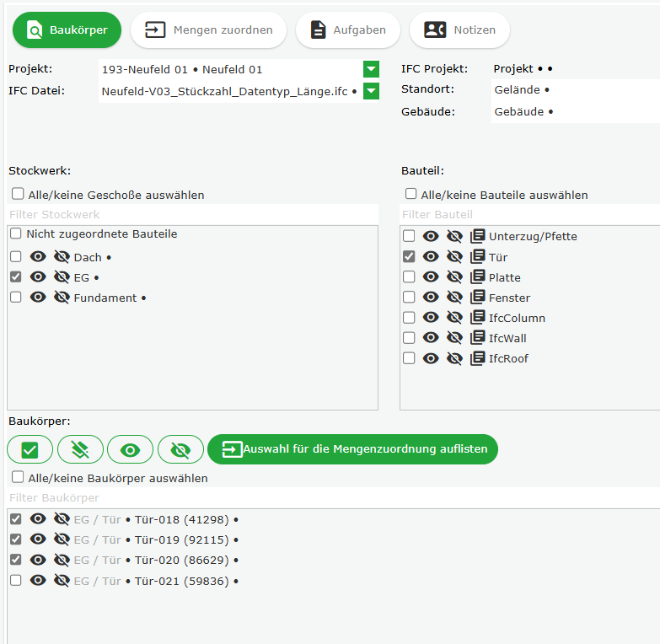
Task: Open the Projekt dropdown arrow
Action: point(371,69)
